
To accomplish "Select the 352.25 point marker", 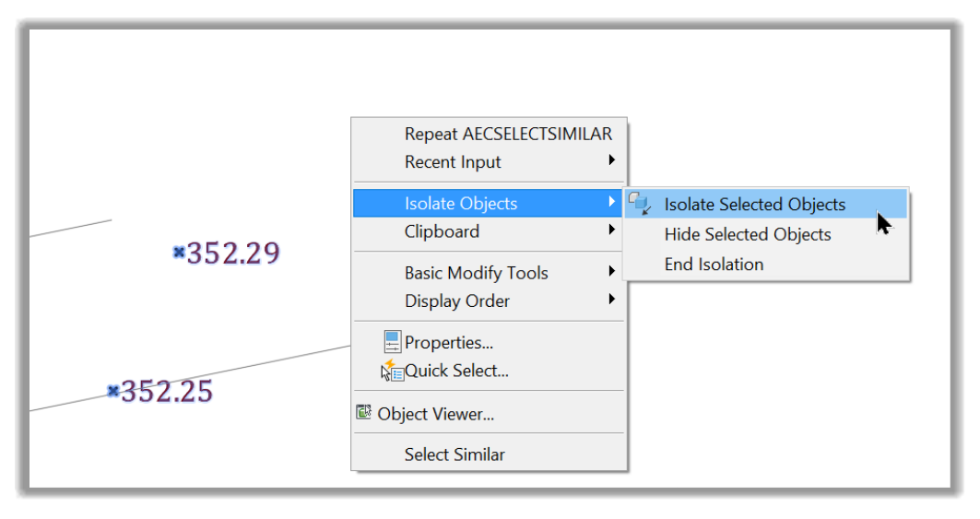I will tap(113, 391).
